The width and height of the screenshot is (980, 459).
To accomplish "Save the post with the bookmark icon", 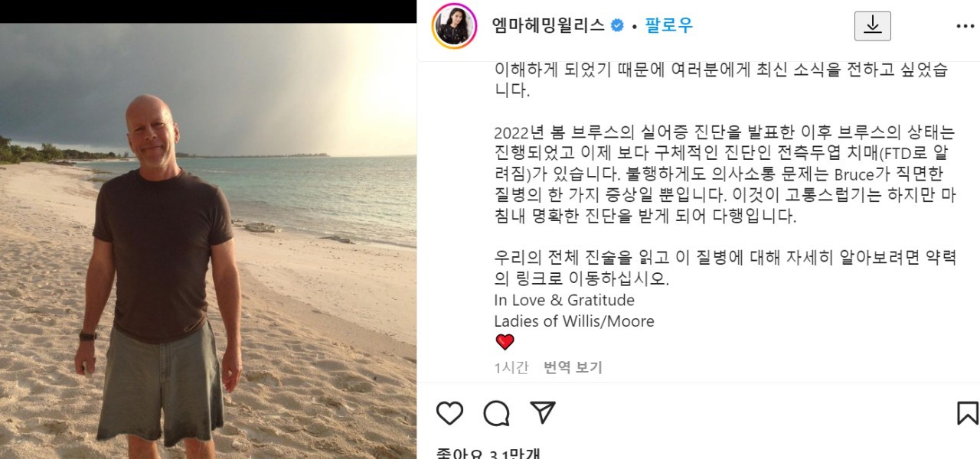I will (x=968, y=413).
